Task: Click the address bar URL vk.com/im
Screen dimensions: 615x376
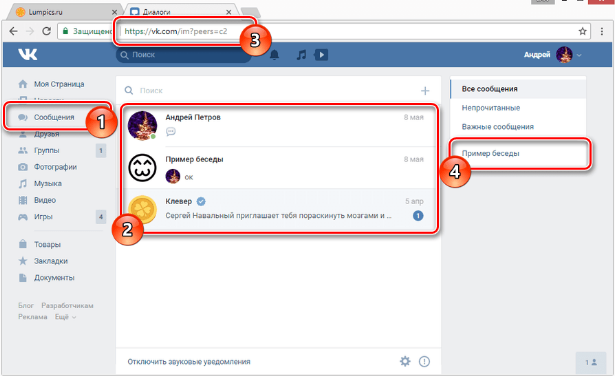Action: (176, 31)
